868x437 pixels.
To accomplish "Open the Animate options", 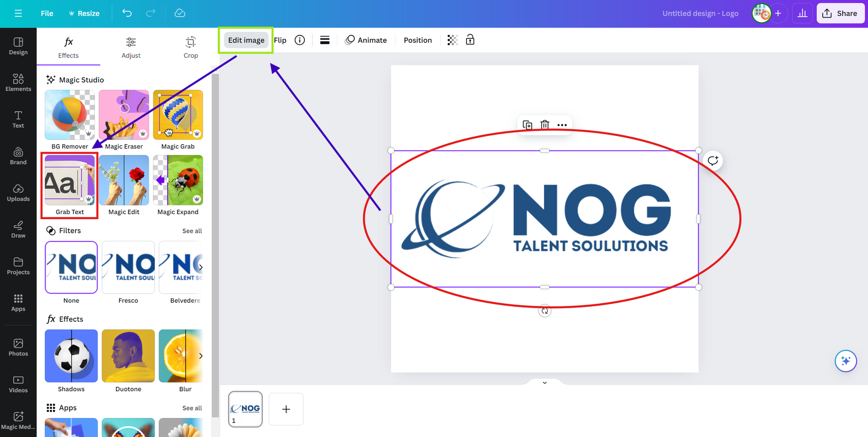I will [x=366, y=40].
